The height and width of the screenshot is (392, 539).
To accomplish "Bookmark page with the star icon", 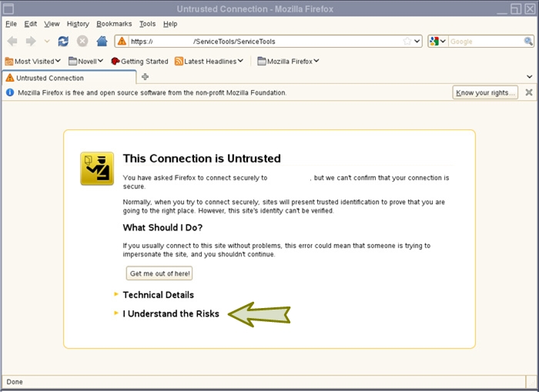I will coord(407,42).
